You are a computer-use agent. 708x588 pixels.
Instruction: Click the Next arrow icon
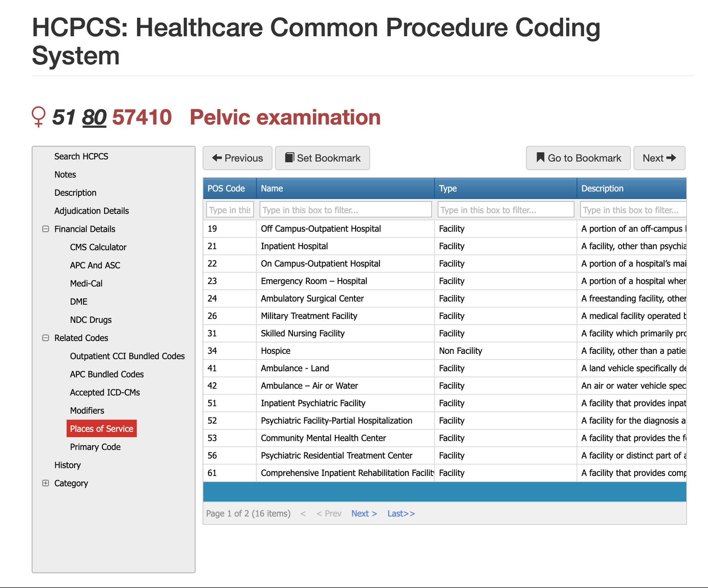[x=674, y=158]
